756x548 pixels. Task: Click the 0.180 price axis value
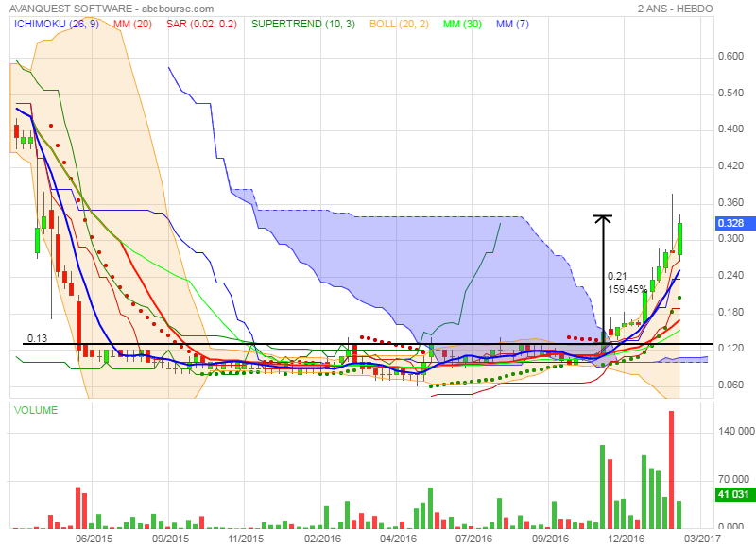[x=730, y=313]
